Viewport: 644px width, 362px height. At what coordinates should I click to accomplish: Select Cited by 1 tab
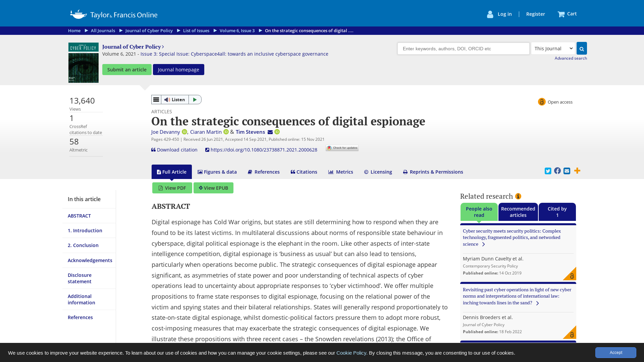tap(557, 212)
